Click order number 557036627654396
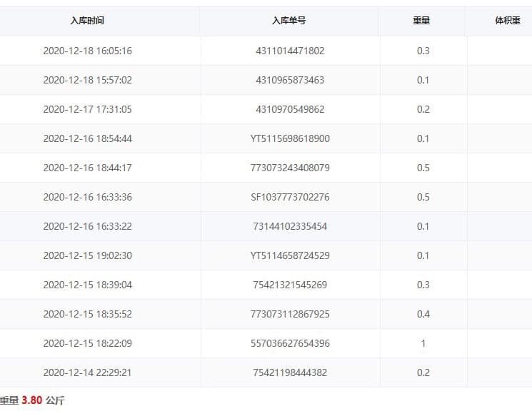Screen dimensions: 532x416 [290, 343]
